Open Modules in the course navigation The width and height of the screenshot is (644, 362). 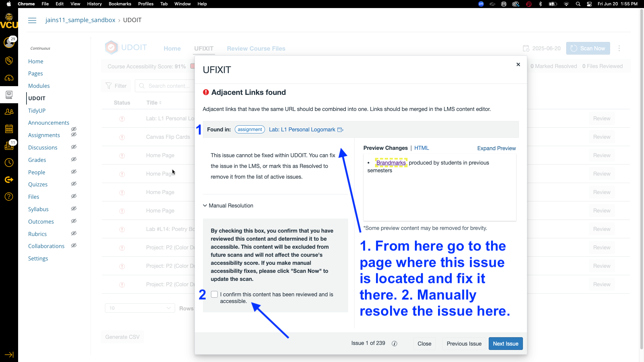(39, 86)
